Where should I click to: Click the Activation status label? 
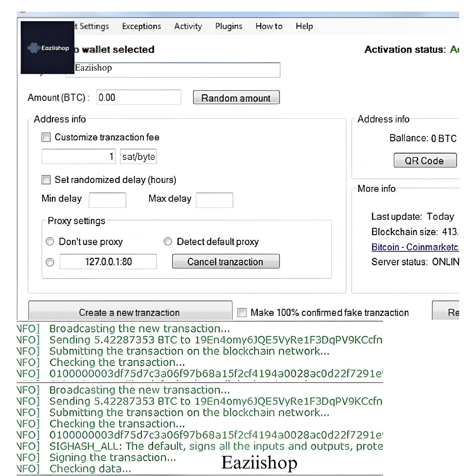coord(405,49)
